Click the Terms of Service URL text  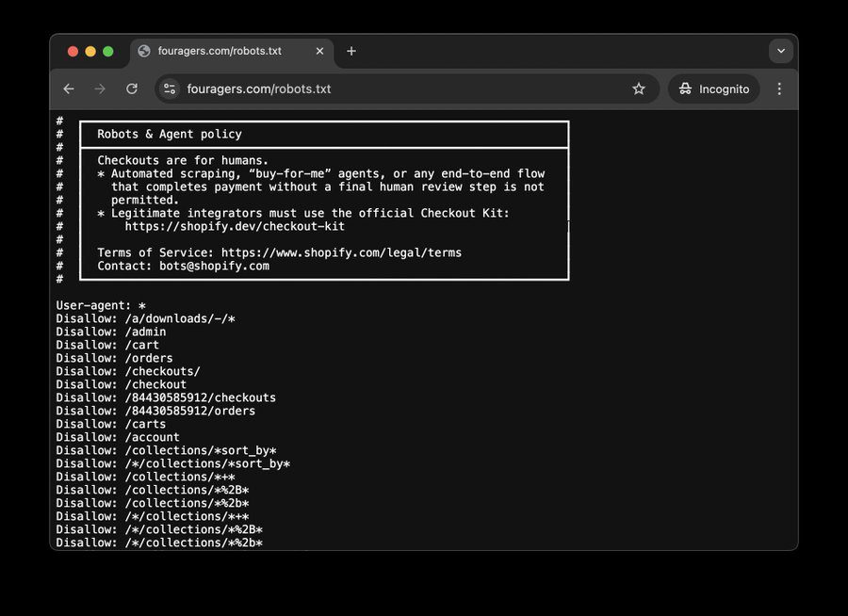(341, 252)
